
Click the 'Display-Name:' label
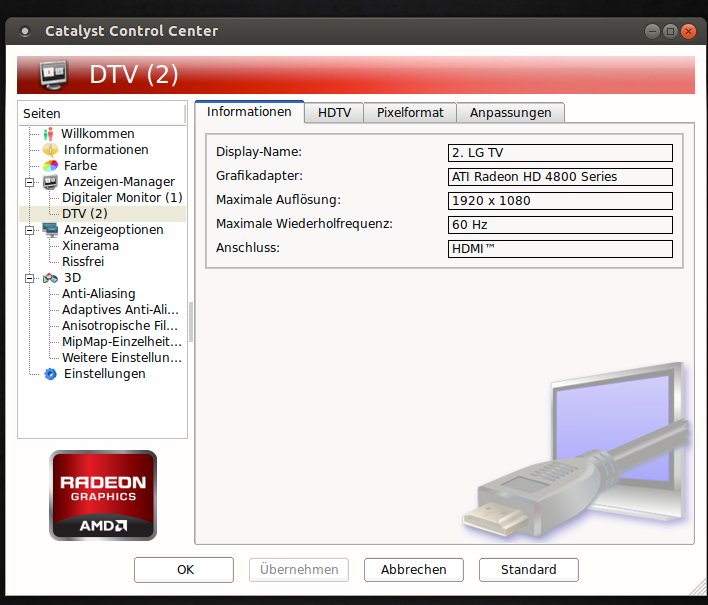click(x=259, y=152)
